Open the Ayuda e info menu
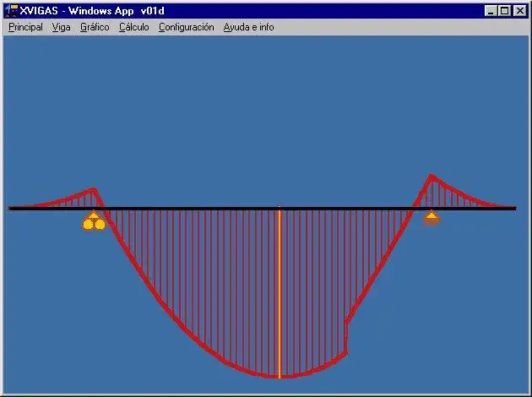This screenshot has width=532, height=397. pos(249,27)
